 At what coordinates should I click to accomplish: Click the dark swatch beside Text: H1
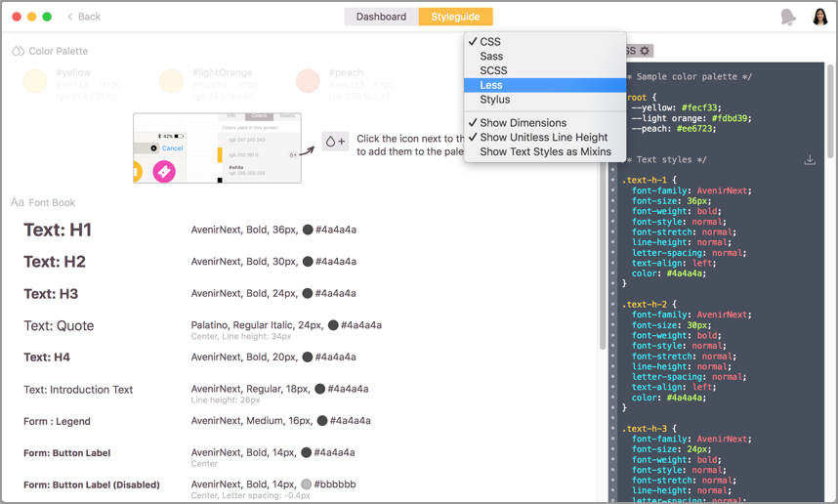(308, 231)
